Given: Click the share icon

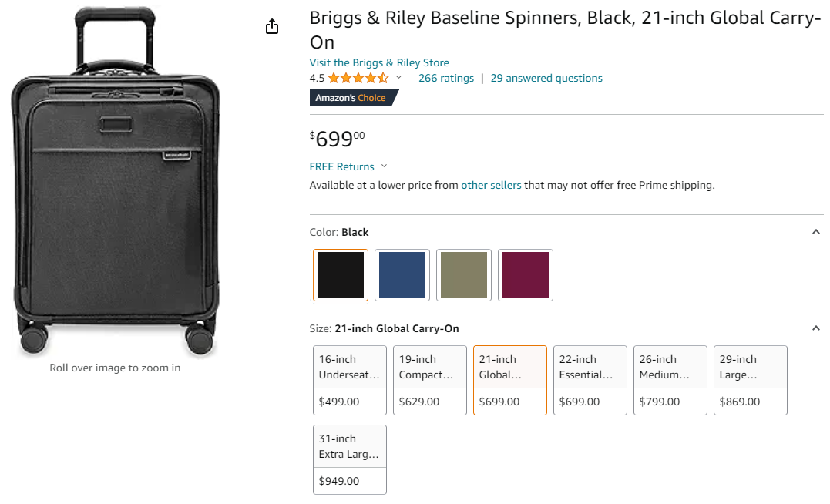Looking at the screenshot, I should pyautogui.click(x=271, y=27).
